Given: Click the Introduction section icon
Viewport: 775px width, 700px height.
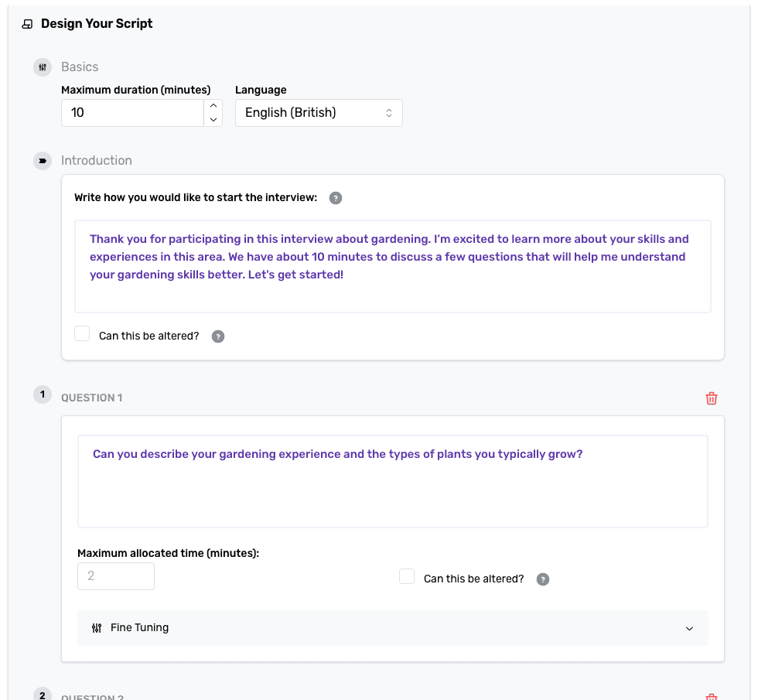Looking at the screenshot, I should [43, 161].
